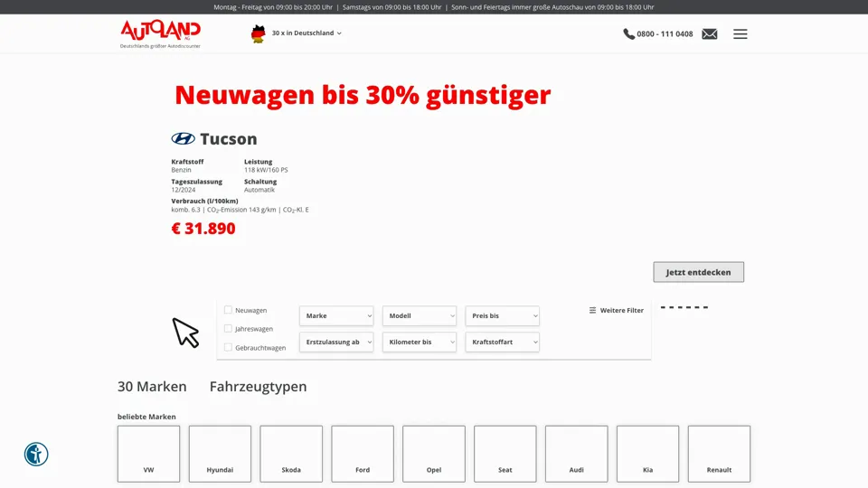Click the Jetzt entdecken button
The image size is (868, 488).
click(x=699, y=272)
